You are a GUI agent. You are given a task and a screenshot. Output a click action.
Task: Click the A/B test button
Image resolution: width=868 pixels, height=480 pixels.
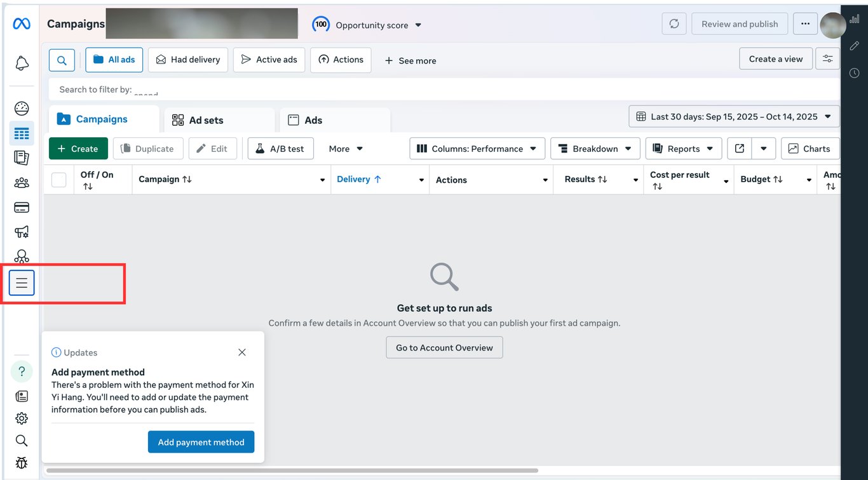click(x=280, y=149)
